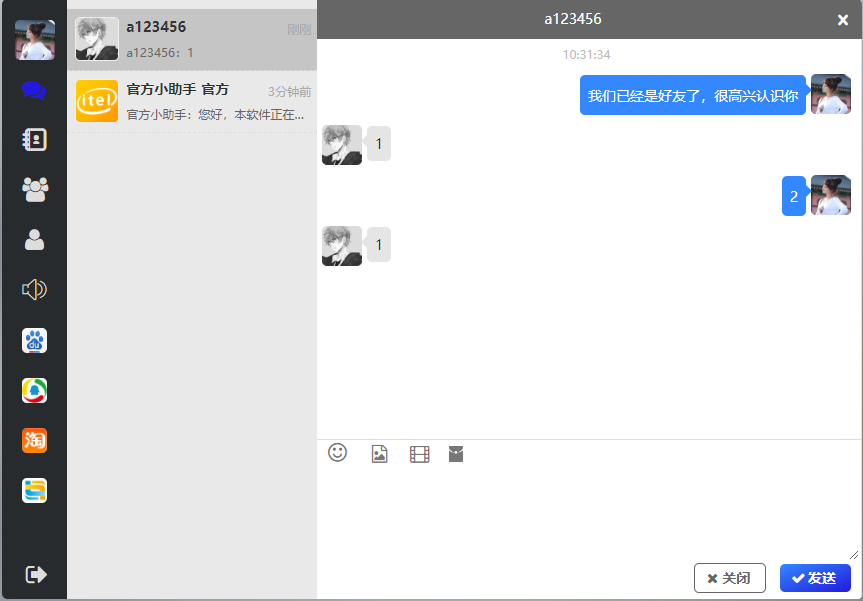The width and height of the screenshot is (863, 601).
Task: Open the Taobao shortcut icon
Action: click(x=34, y=440)
